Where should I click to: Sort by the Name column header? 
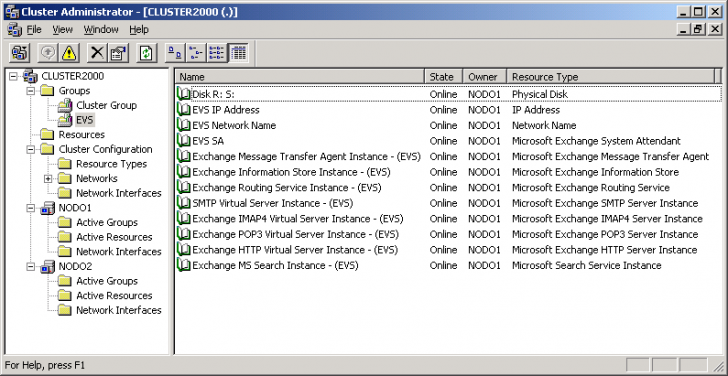[300, 77]
